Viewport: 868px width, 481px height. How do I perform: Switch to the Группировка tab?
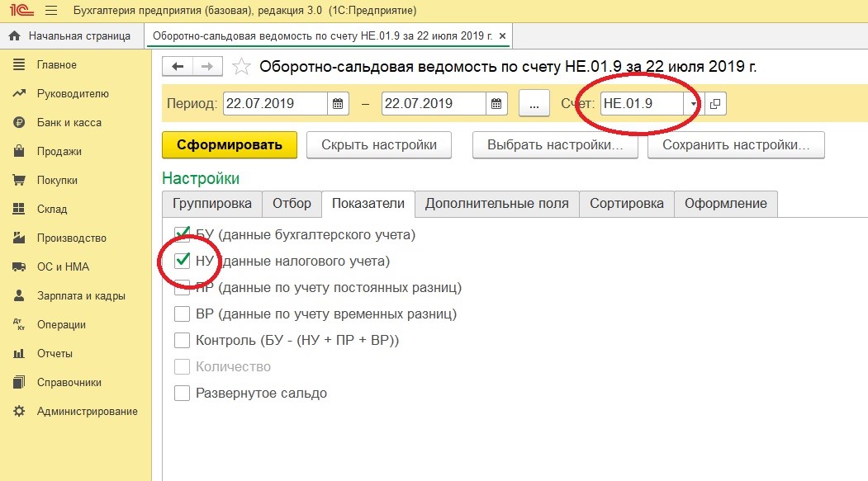coord(212,204)
